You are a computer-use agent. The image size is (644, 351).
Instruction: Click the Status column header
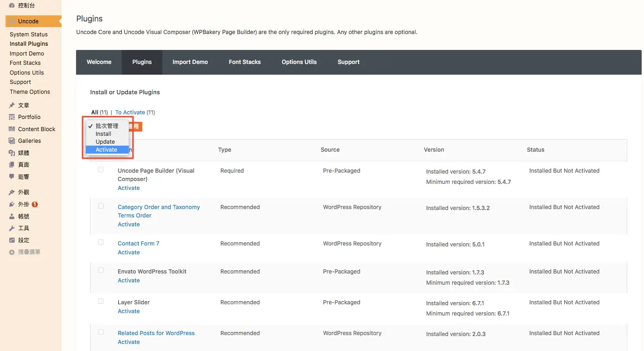coord(536,150)
